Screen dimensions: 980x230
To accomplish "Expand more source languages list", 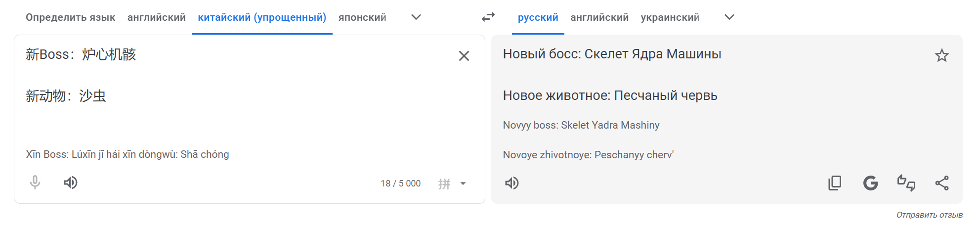I will (x=416, y=17).
